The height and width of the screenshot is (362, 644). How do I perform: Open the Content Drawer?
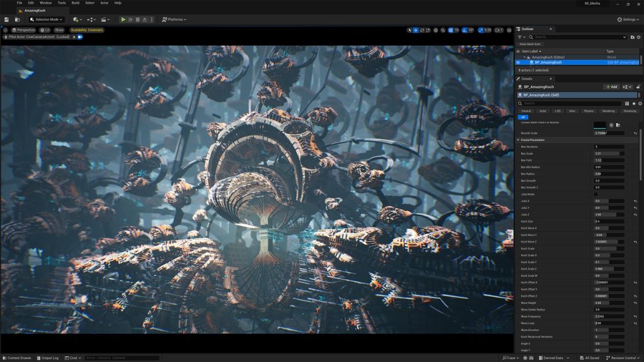click(16, 358)
